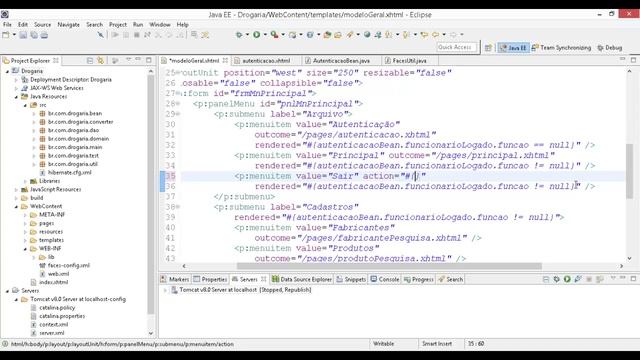The image size is (640, 360).
Task: Click the Save toolbar icon
Action: tap(23, 35)
